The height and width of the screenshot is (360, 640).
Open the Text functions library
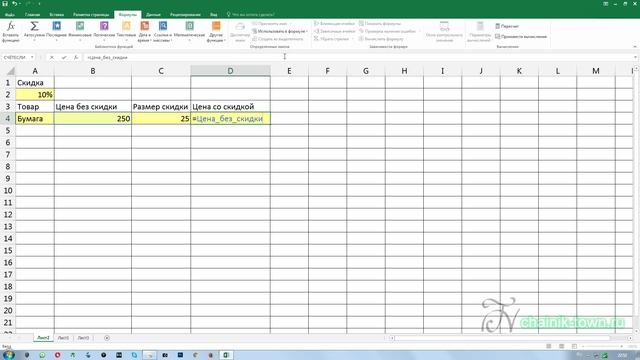click(x=126, y=32)
